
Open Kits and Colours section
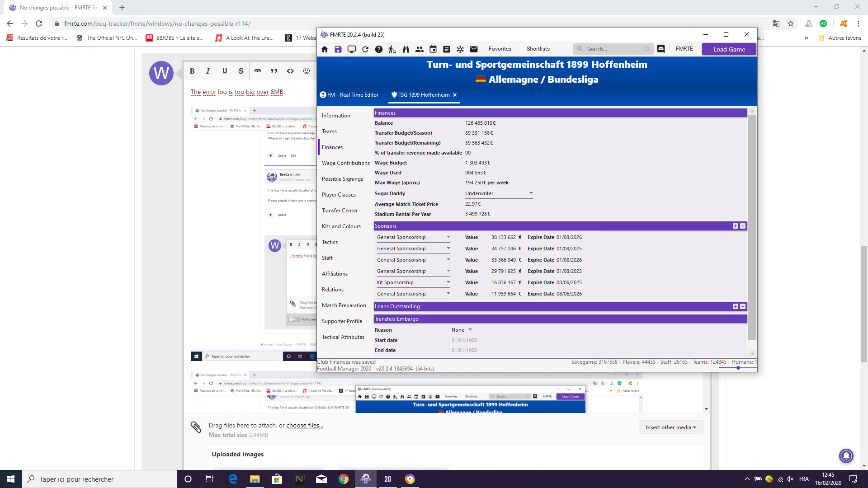click(341, 226)
